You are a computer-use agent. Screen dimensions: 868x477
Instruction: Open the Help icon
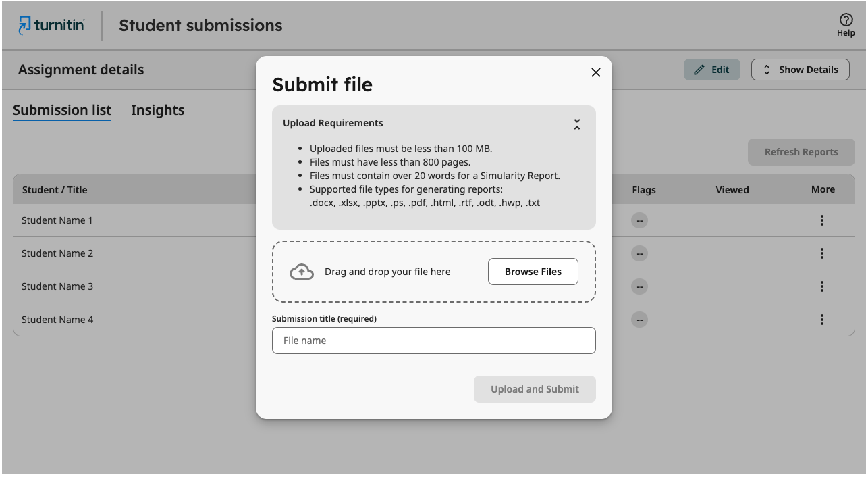coord(846,25)
